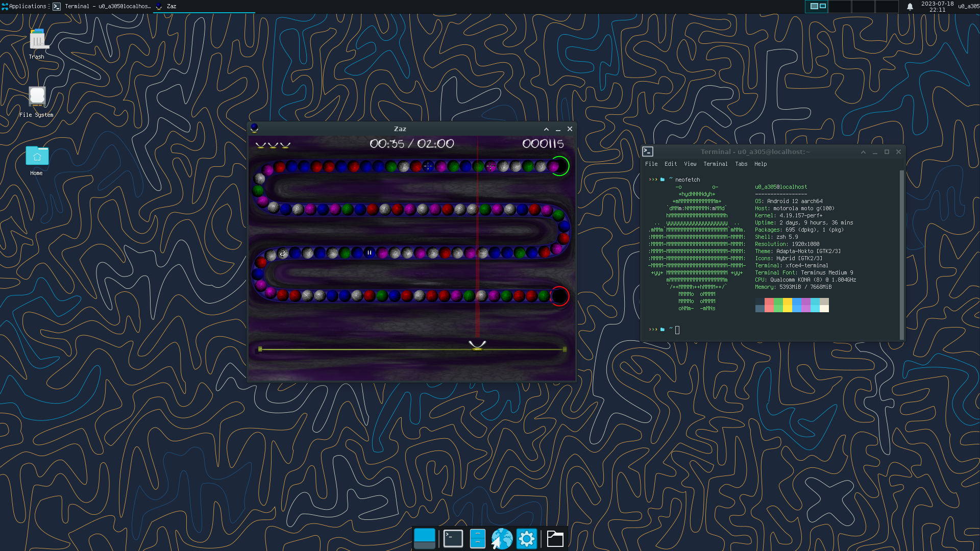
Task: Click the "neofetch" command text in Terminal
Action: click(688, 180)
